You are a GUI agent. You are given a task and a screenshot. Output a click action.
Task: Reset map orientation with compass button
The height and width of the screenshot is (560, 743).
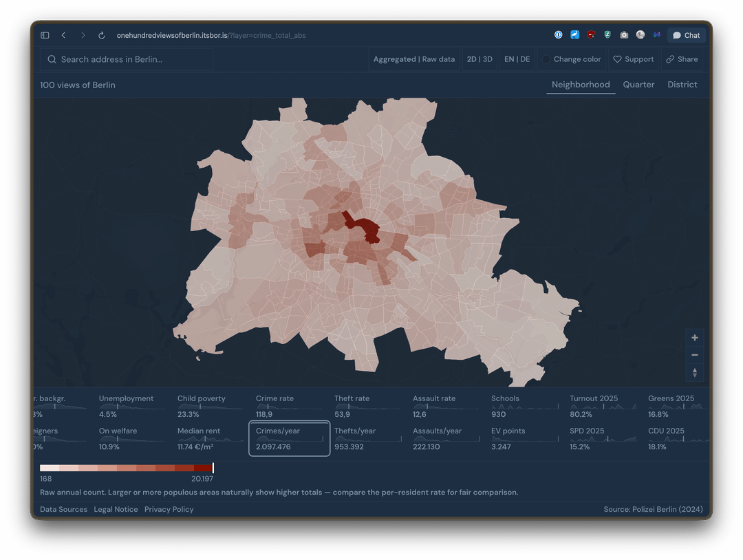[695, 372]
